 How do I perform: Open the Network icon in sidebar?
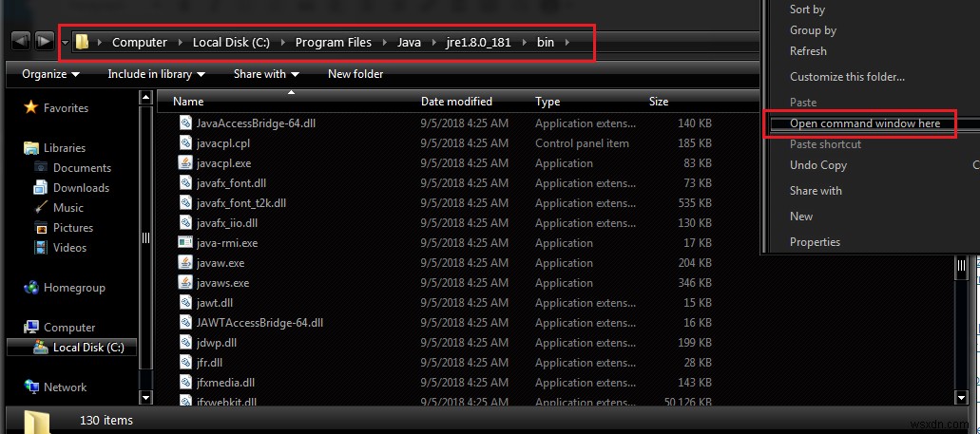tap(30, 387)
